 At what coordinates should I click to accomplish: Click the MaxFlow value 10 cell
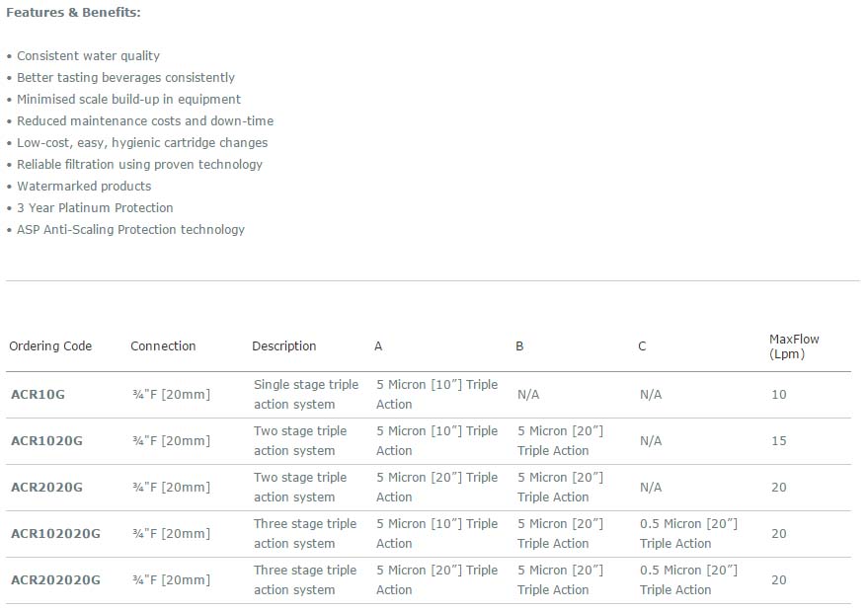[779, 395]
